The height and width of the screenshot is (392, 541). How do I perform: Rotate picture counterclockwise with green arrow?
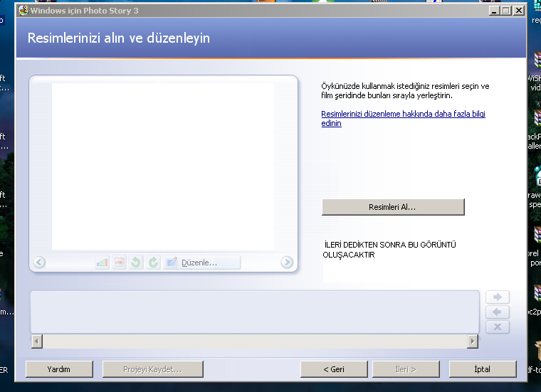136,263
